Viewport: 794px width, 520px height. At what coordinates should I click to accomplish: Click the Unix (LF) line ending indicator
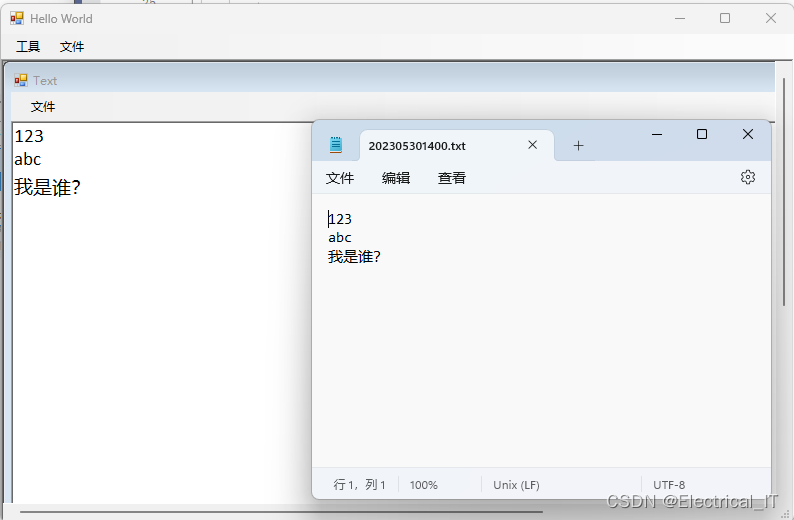(517, 485)
